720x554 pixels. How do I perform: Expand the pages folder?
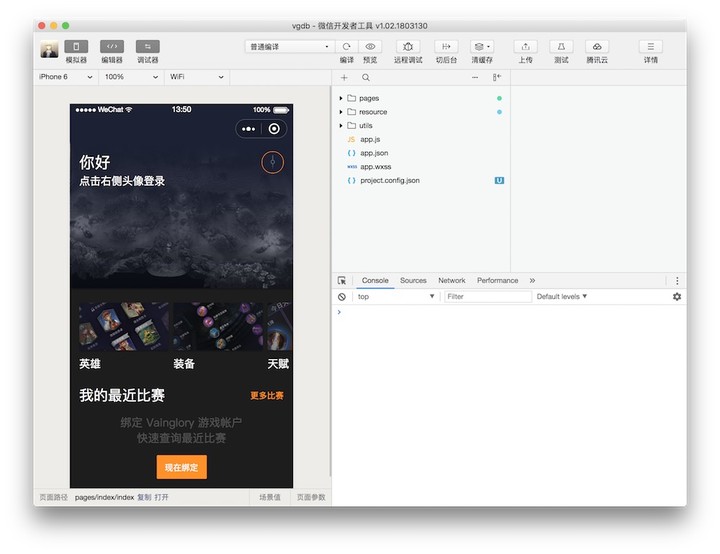341,98
